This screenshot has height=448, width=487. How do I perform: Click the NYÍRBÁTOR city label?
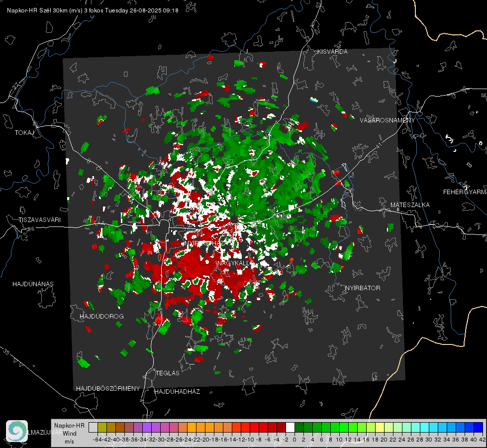[363, 288]
